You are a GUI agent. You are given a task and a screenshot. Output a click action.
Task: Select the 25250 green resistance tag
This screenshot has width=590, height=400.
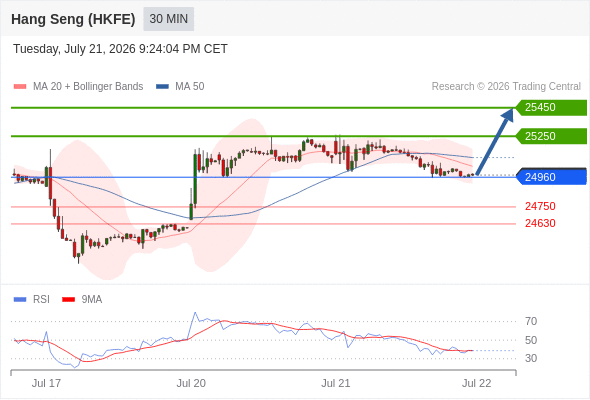551,136
